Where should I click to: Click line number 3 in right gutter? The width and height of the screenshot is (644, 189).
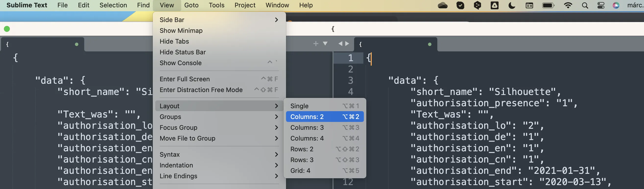click(x=350, y=81)
